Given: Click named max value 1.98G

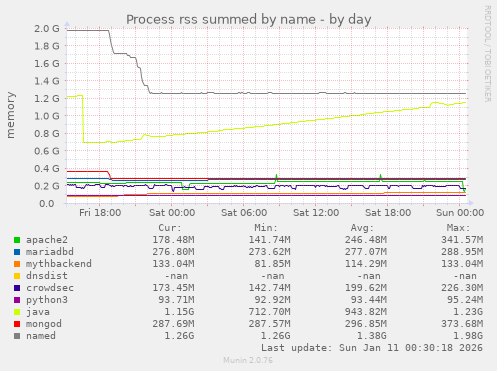Looking at the screenshot, I should 468,336.
